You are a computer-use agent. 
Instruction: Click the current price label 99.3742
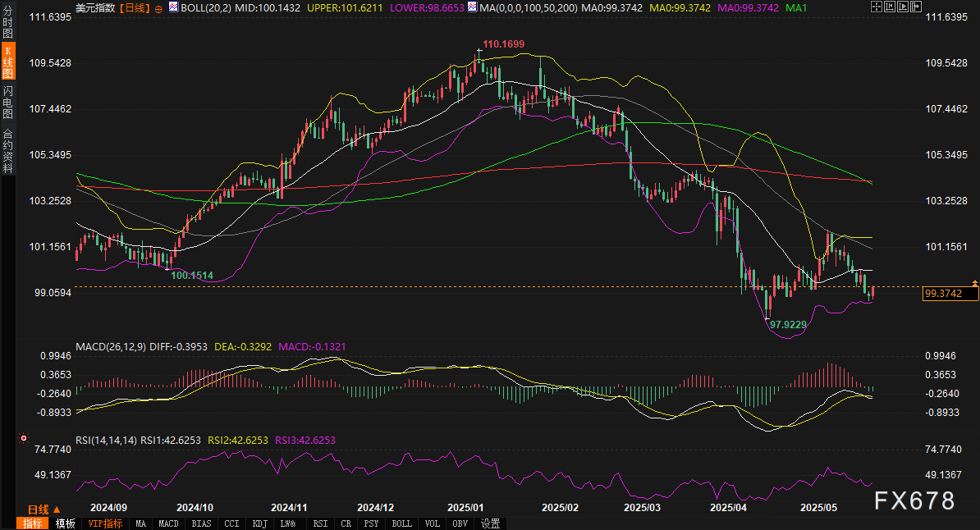pos(945,294)
